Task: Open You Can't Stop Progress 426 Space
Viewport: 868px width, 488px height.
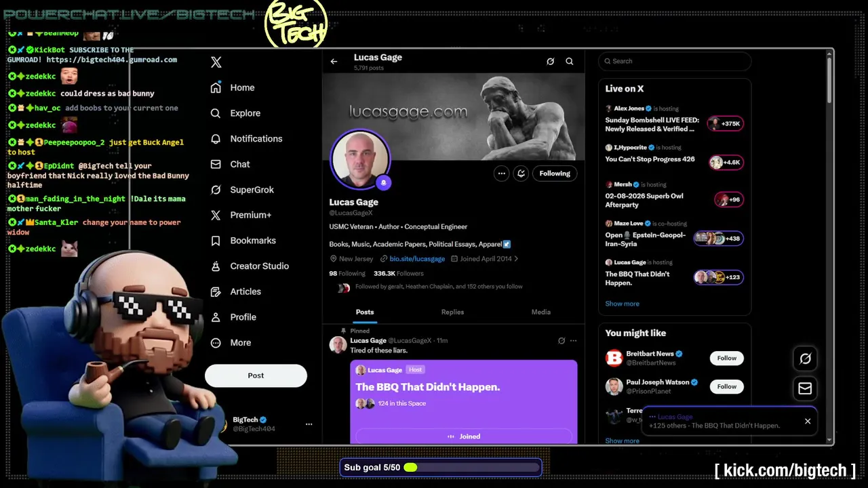Action: pyautogui.click(x=675, y=157)
